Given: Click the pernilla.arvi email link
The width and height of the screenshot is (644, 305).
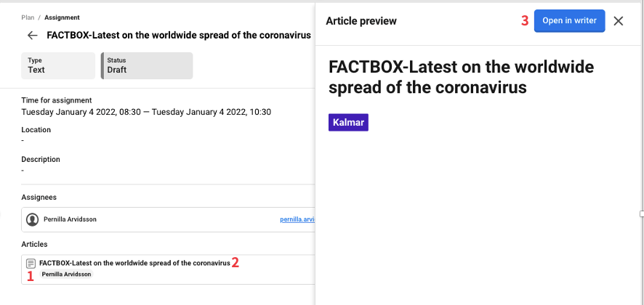Looking at the screenshot, I should (x=297, y=219).
